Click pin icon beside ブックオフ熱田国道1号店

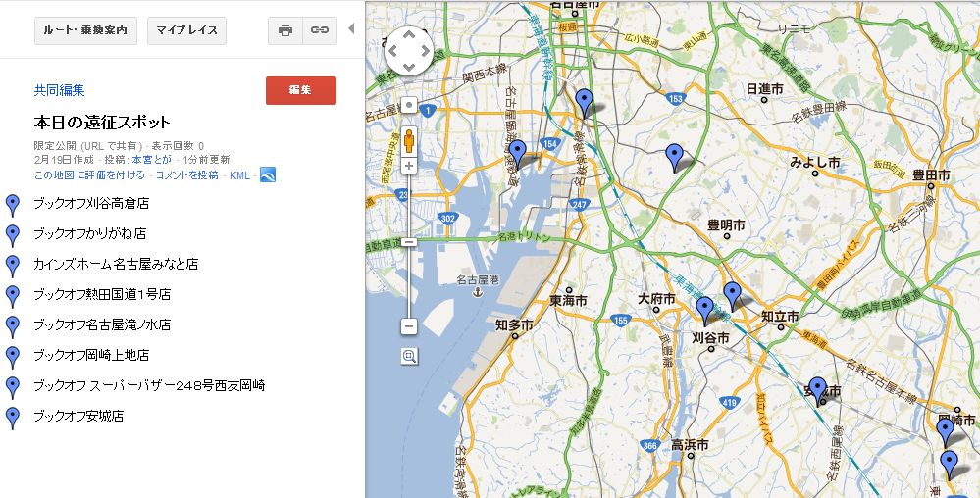(12, 297)
